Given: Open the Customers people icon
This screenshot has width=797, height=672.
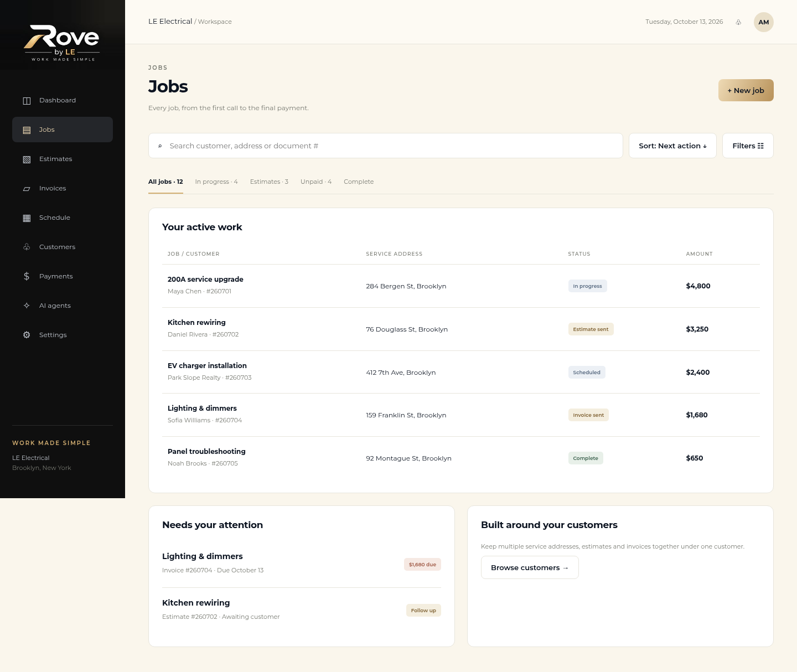Looking at the screenshot, I should coord(27,247).
